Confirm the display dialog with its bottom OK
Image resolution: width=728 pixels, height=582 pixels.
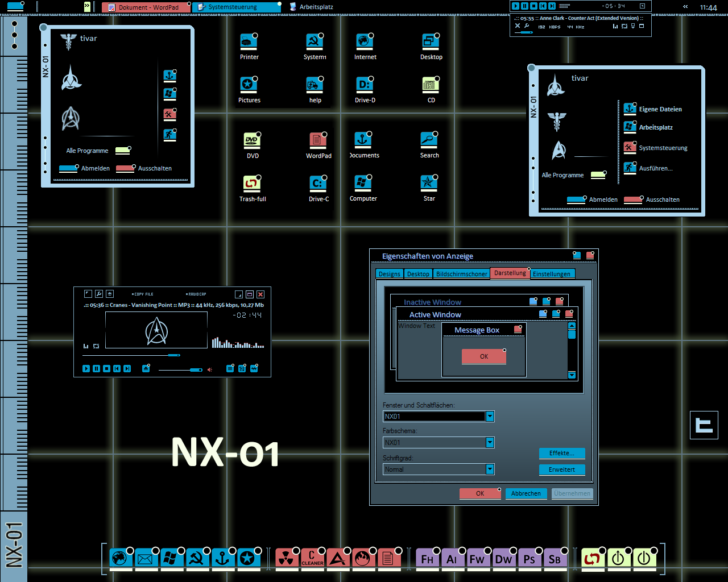pyautogui.click(x=480, y=493)
